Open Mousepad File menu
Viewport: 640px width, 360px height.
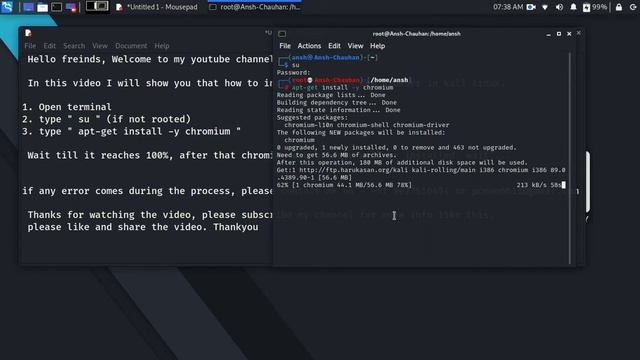[30, 46]
